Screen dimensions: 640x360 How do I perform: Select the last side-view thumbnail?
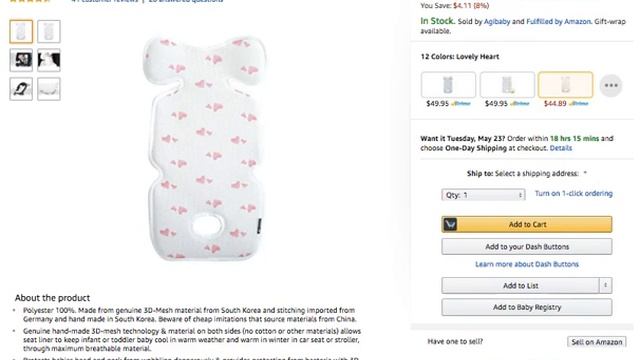pyautogui.click(x=49, y=89)
